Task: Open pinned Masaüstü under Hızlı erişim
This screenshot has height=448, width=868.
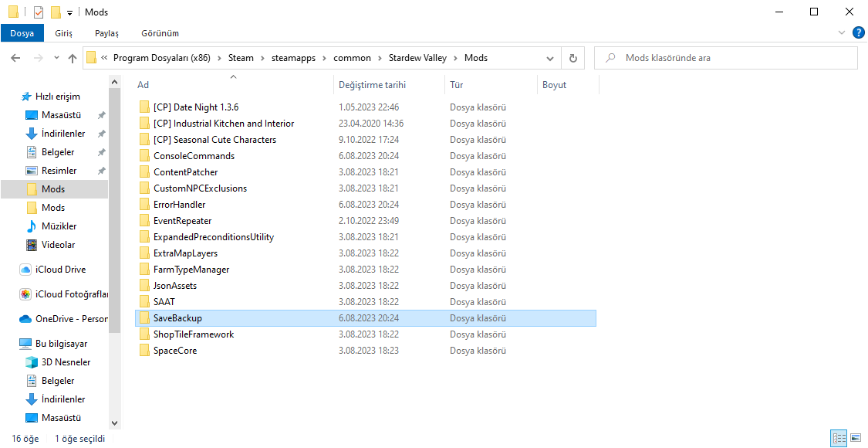Action: (61, 115)
